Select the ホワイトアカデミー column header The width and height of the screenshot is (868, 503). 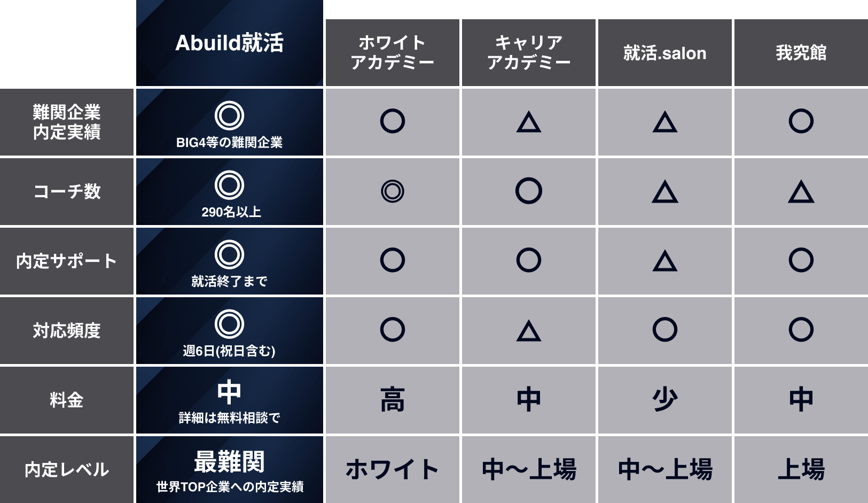[393, 52]
